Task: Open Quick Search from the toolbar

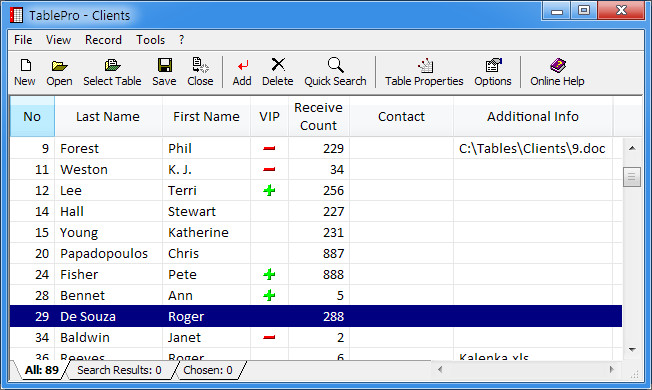Action: [x=335, y=65]
